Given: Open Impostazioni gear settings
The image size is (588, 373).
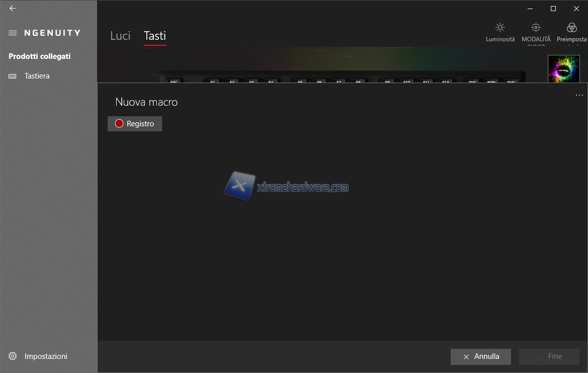Looking at the screenshot, I should point(13,356).
